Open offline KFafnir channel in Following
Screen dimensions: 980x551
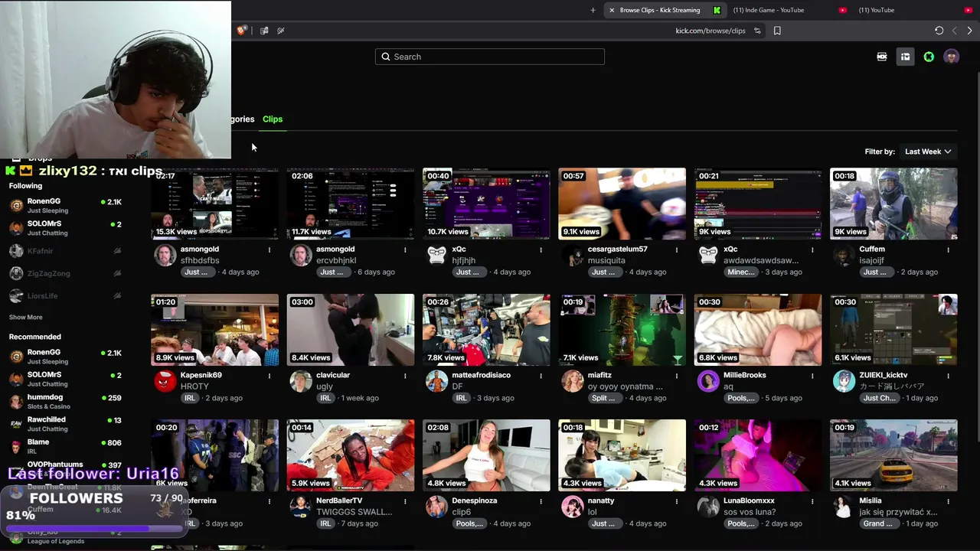pyautogui.click(x=65, y=251)
